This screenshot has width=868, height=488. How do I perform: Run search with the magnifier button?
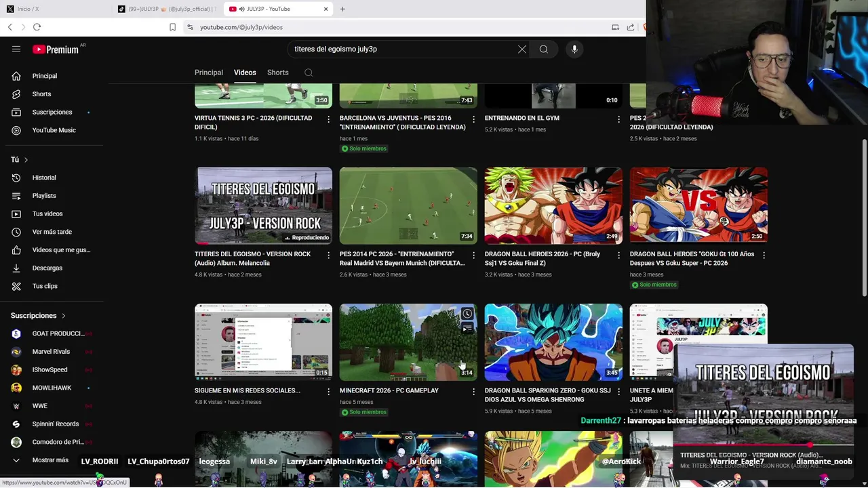544,49
